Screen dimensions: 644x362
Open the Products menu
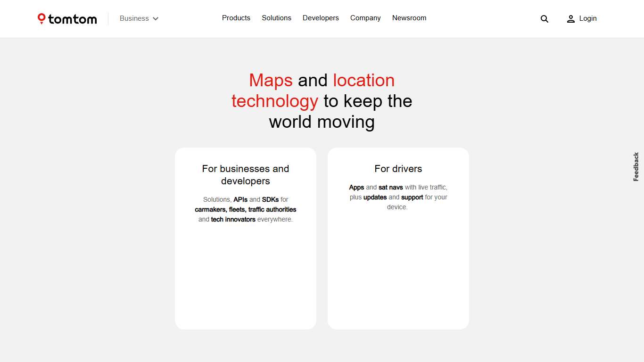pos(236,18)
